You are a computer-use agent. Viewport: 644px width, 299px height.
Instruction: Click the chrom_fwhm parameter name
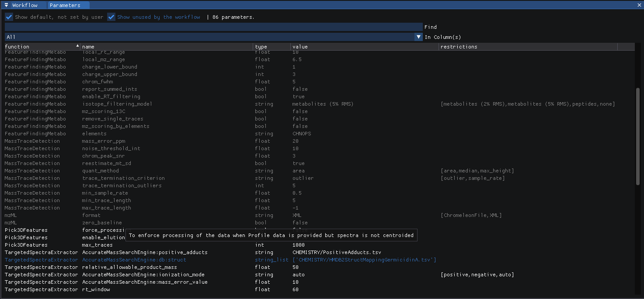click(x=97, y=82)
